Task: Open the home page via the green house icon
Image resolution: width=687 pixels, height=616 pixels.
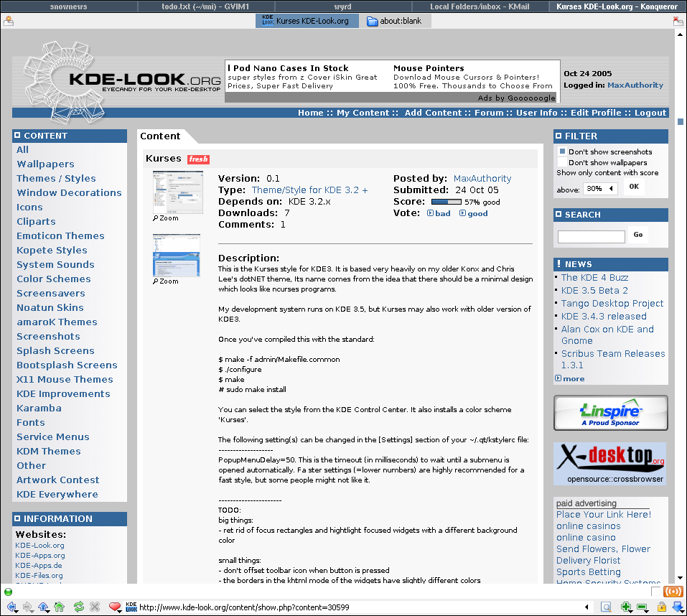Action: point(59,607)
